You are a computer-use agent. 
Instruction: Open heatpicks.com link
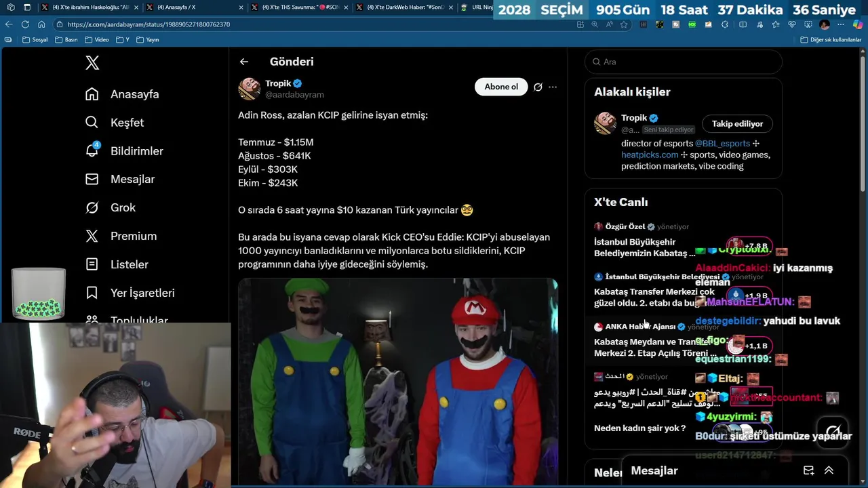click(650, 155)
